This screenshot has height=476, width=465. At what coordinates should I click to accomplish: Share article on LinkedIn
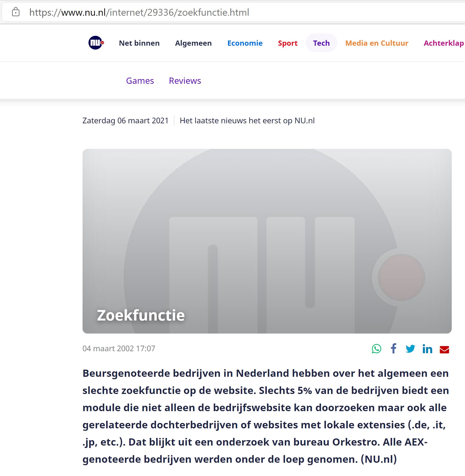(427, 349)
